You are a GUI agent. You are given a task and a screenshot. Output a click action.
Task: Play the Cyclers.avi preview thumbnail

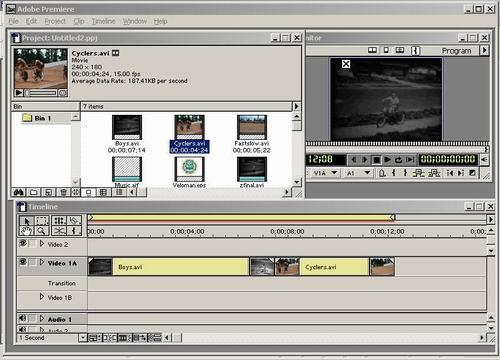click(19, 93)
